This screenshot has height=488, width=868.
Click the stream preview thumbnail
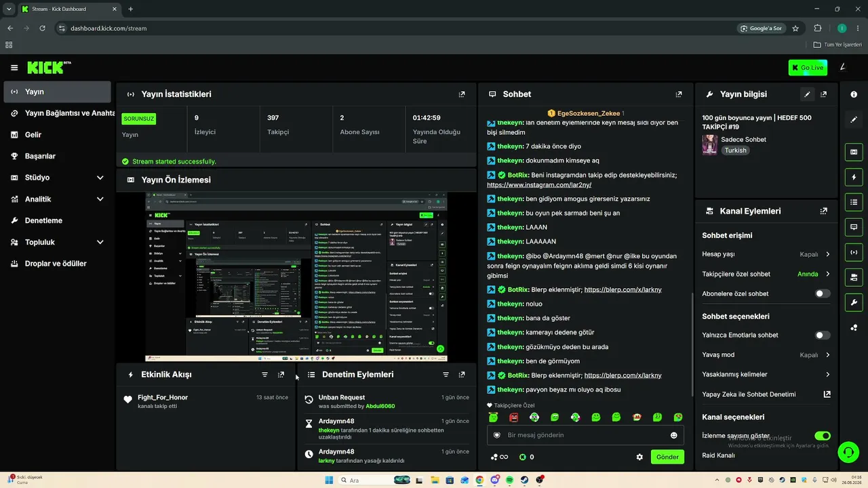point(296,277)
